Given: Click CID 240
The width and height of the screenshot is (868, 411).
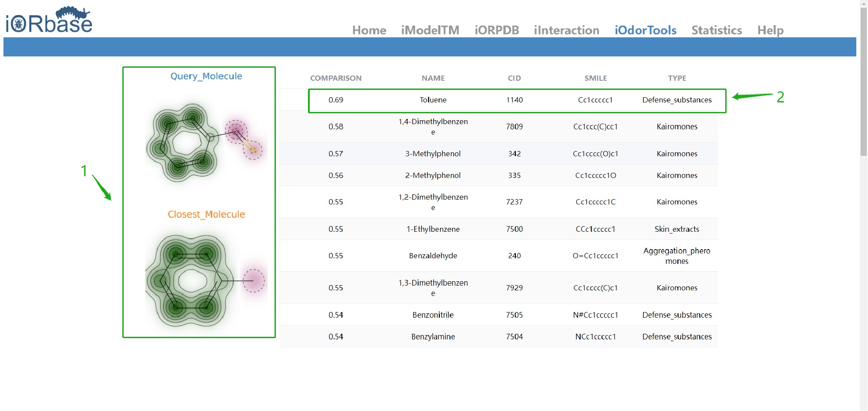Looking at the screenshot, I should click(514, 256).
